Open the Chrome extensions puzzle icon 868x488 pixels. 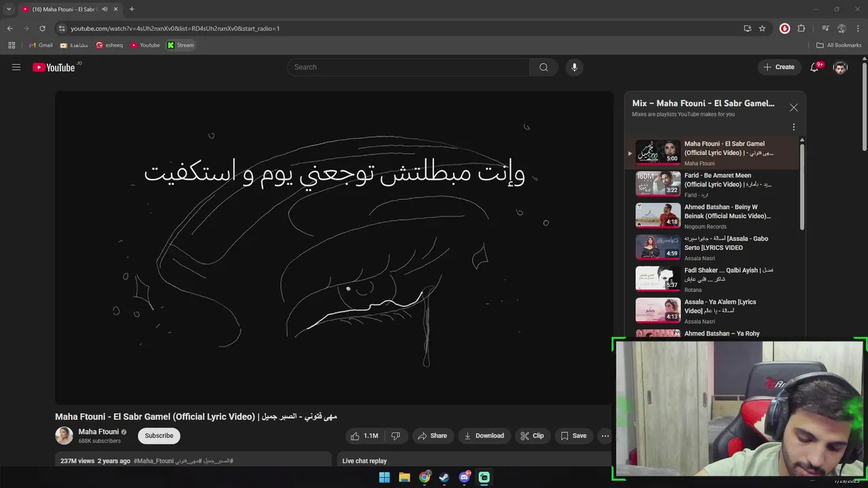(x=802, y=28)
